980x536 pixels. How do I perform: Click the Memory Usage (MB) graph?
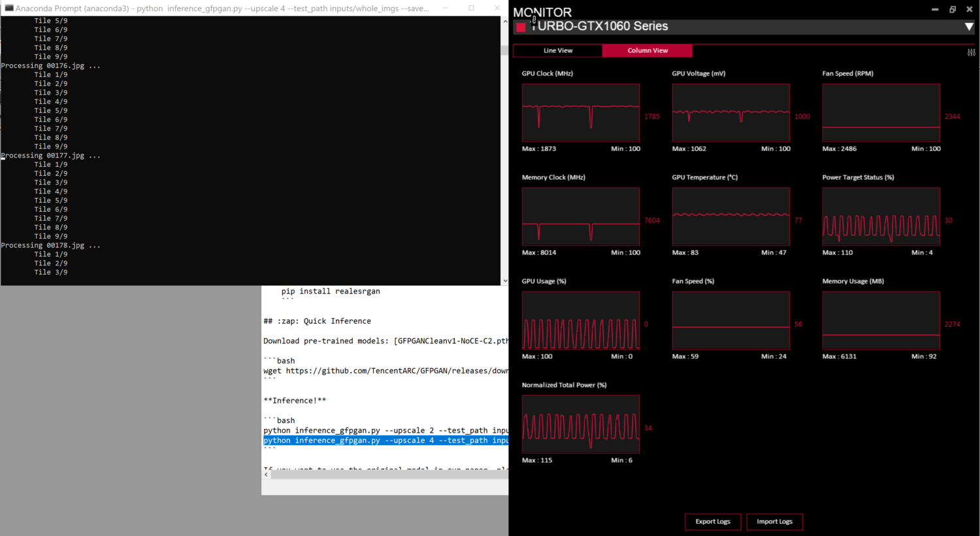tap(881, 320)
